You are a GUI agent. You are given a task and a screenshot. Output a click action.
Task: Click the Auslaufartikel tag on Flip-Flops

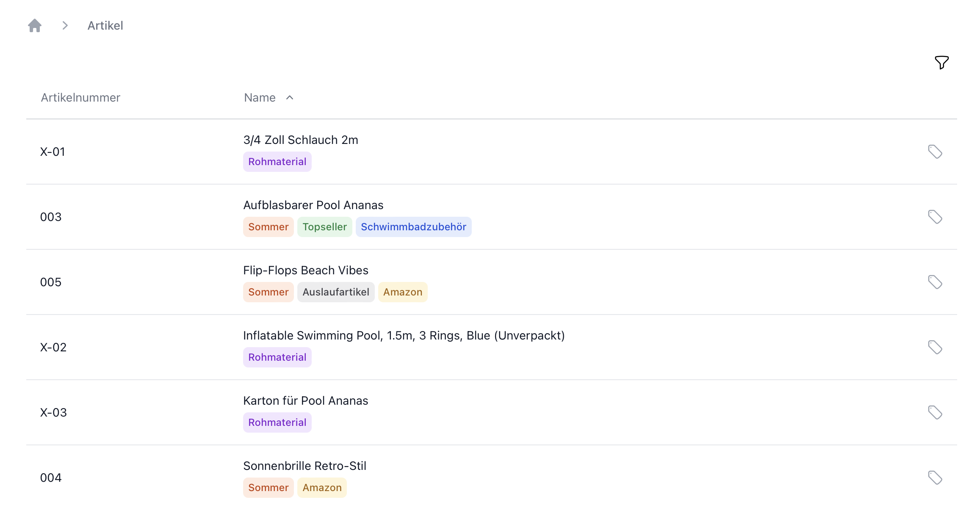[335, 292]
